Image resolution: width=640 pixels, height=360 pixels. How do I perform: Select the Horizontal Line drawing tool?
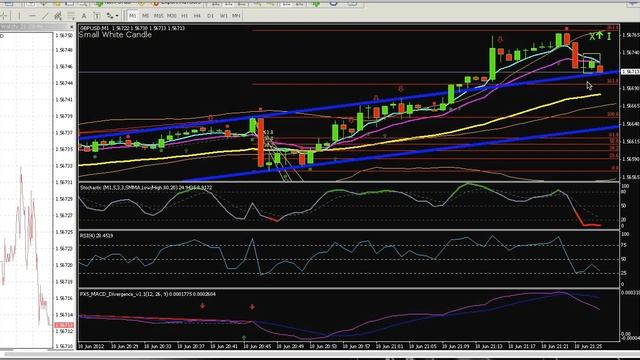(x=32, y=16)
